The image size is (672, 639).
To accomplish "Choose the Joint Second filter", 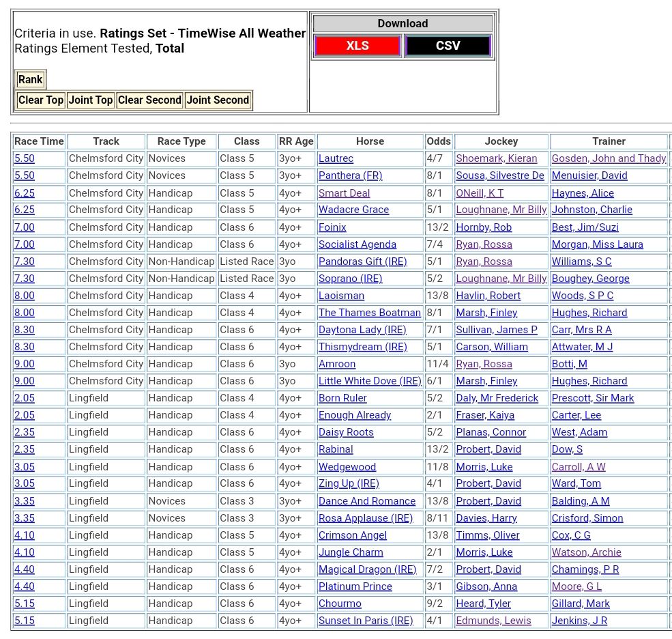I will click(x=218, y=100).
